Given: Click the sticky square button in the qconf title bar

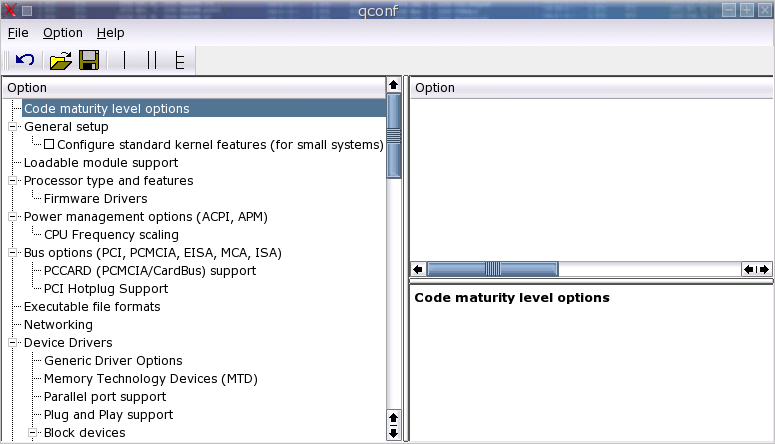Looking at the screenshot, I should point(27,10).
